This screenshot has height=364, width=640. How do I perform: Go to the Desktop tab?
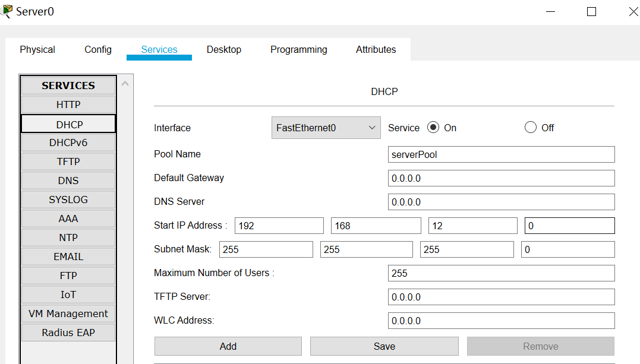tap(224, 50)
